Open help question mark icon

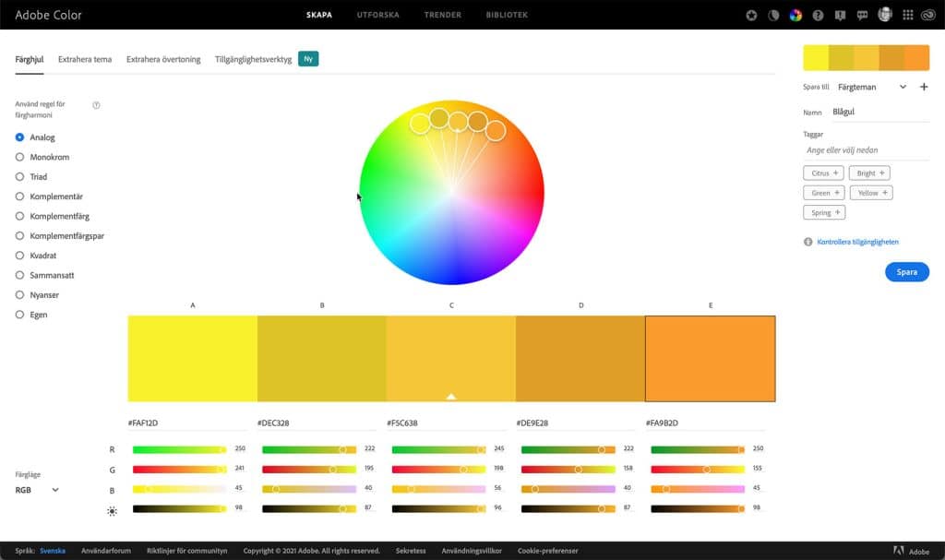(818, 15)
